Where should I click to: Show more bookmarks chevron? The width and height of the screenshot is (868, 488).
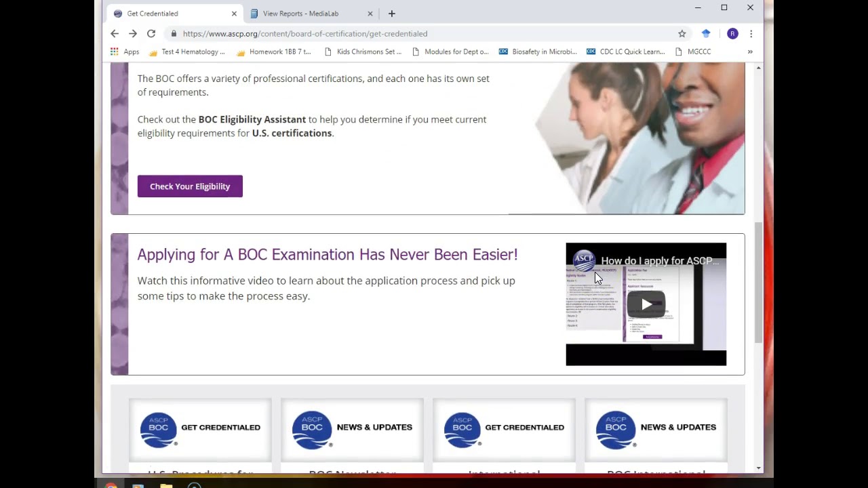[750, 52]
